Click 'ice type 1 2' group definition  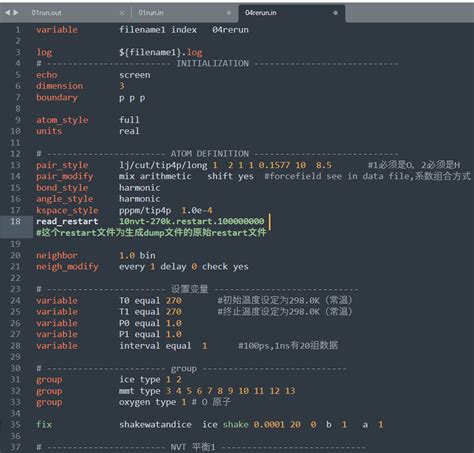pyautogui.click(x=150, y=380)
